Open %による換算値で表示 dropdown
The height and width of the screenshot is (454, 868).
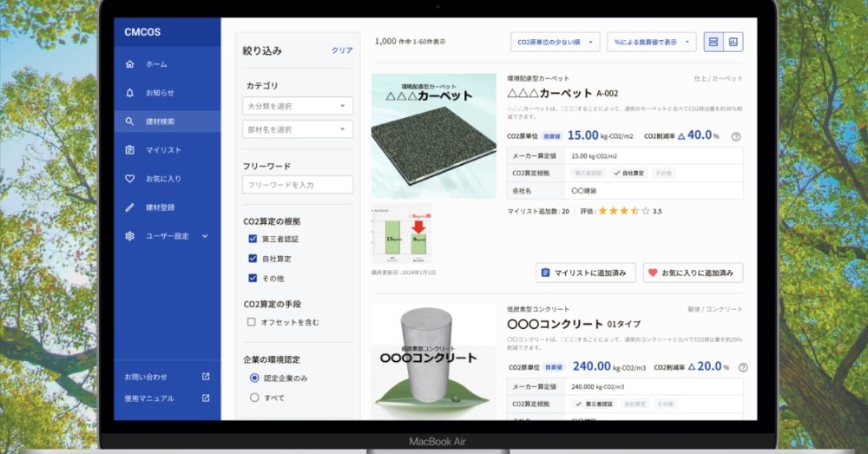pyautogui.click(x=652, y=42)
